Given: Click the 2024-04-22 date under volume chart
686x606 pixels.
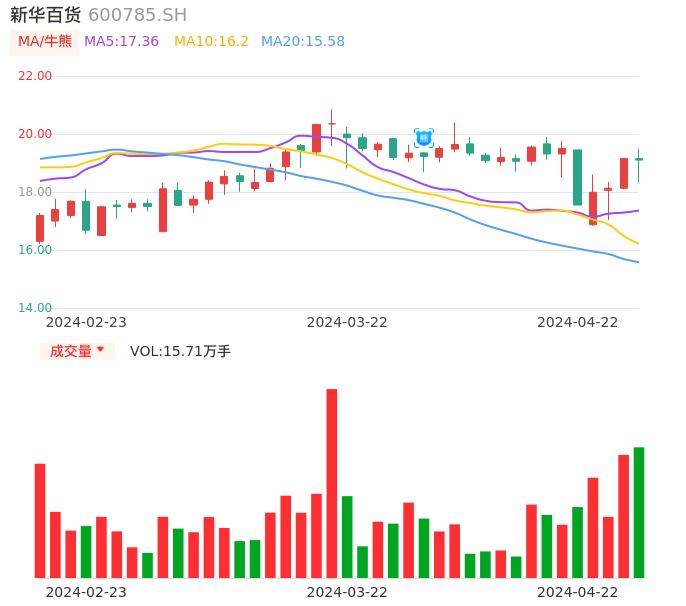Looking at the screenshot, I should pyautogui.click(x=578, y=591).
